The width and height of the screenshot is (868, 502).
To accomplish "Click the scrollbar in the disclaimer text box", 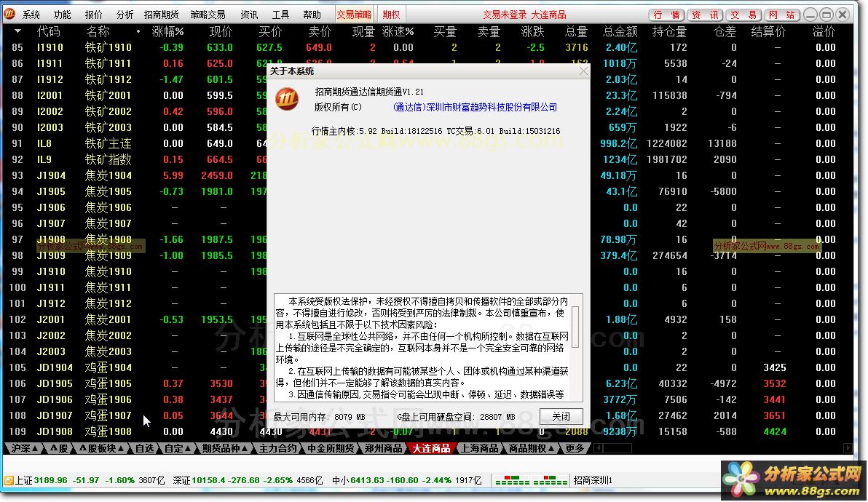I will (x=575, y=326).
